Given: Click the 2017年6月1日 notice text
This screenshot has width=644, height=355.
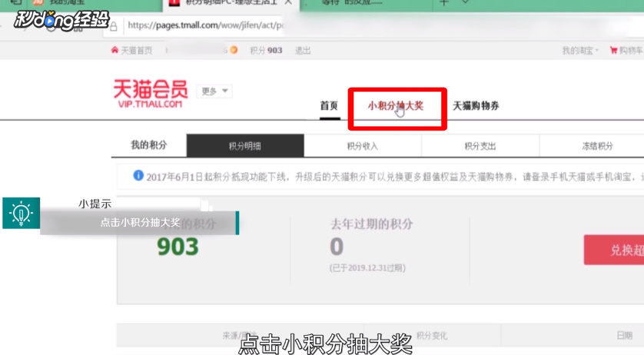Looking at the screenshot, I should 394,177.
